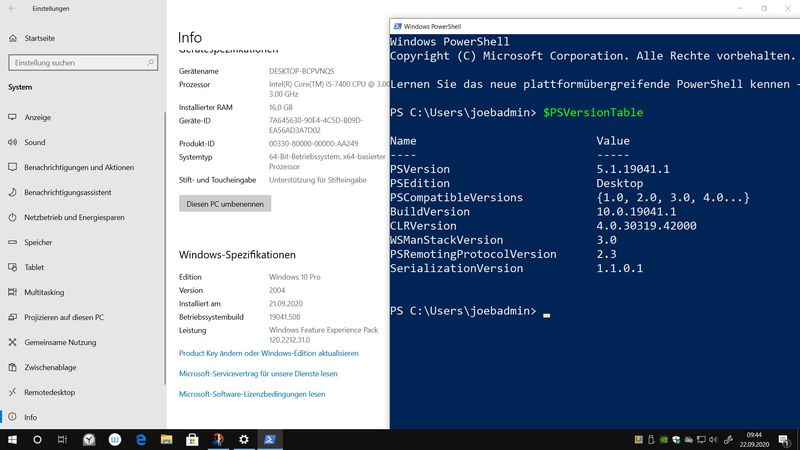
Task: Click the crossed-out drive tray icon
Action: pos(689,439)
